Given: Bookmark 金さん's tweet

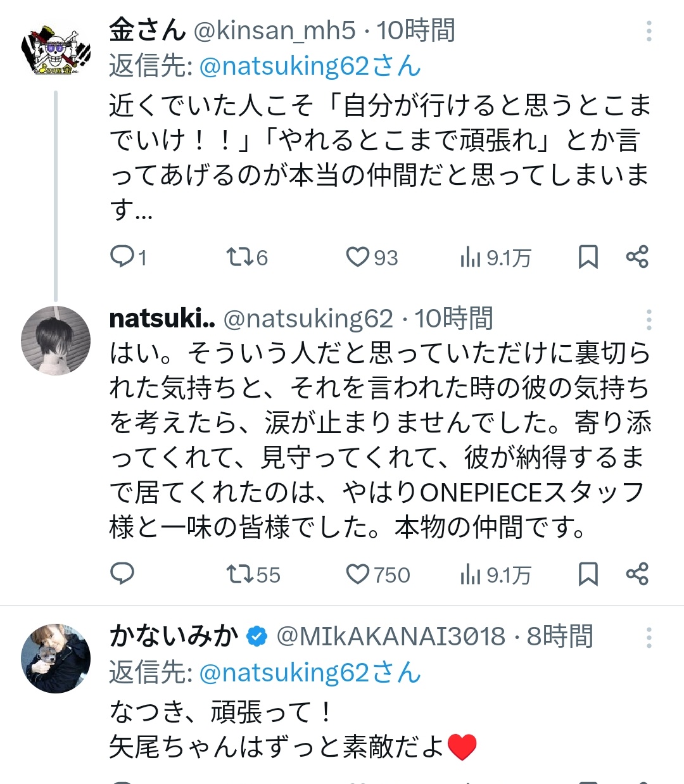Looking at the screenshot, I should pos(588,257).
